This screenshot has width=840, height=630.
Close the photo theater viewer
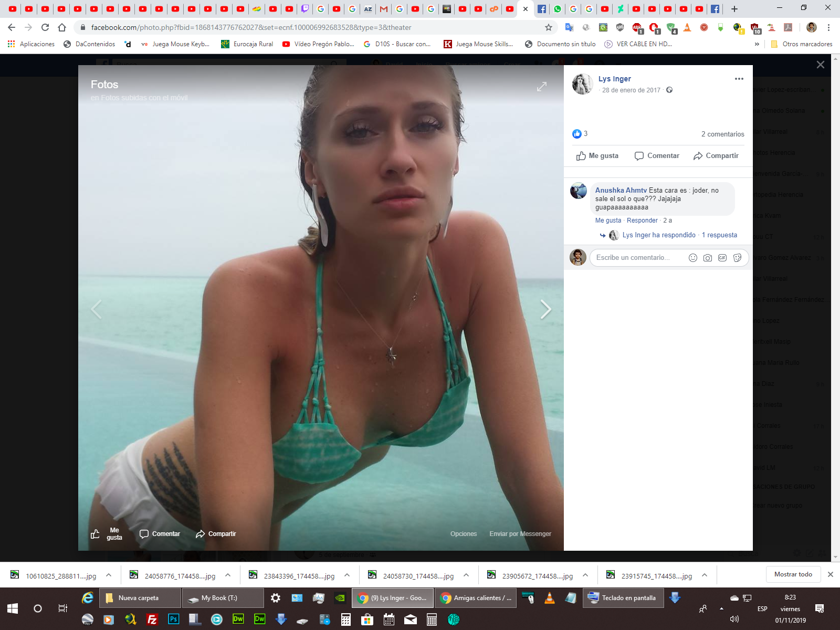click(820, 65)
